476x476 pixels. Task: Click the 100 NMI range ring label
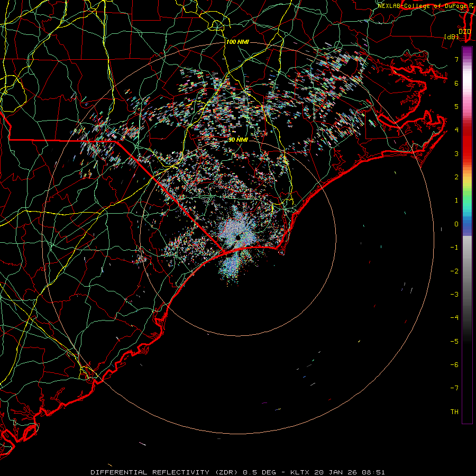tap(237, 42)
